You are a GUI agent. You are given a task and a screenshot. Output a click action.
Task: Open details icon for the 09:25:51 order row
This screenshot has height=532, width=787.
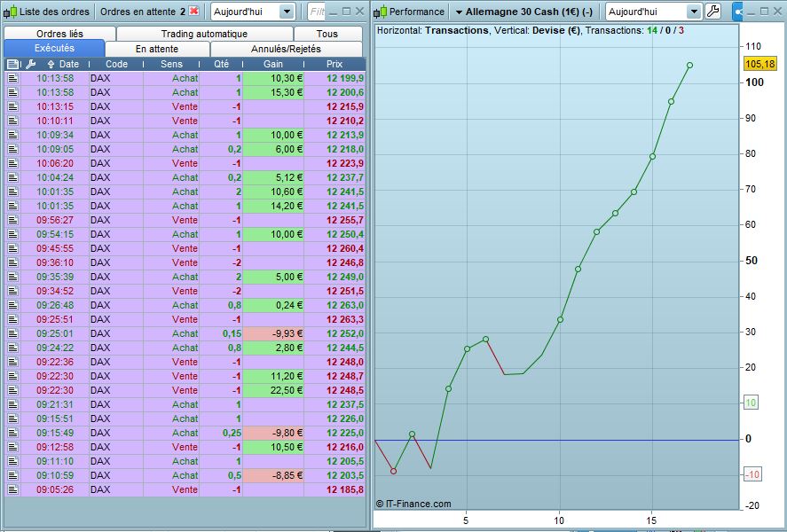(x=12, y=319)
